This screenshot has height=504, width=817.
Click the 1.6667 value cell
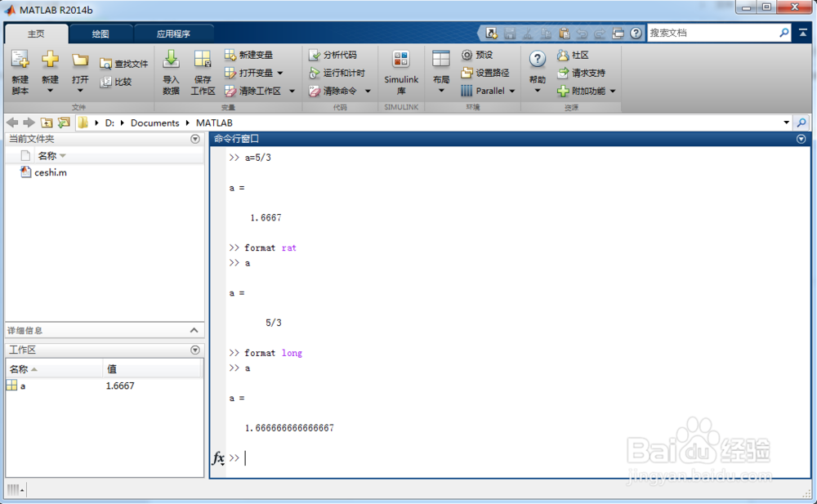[x=120, y=386]
